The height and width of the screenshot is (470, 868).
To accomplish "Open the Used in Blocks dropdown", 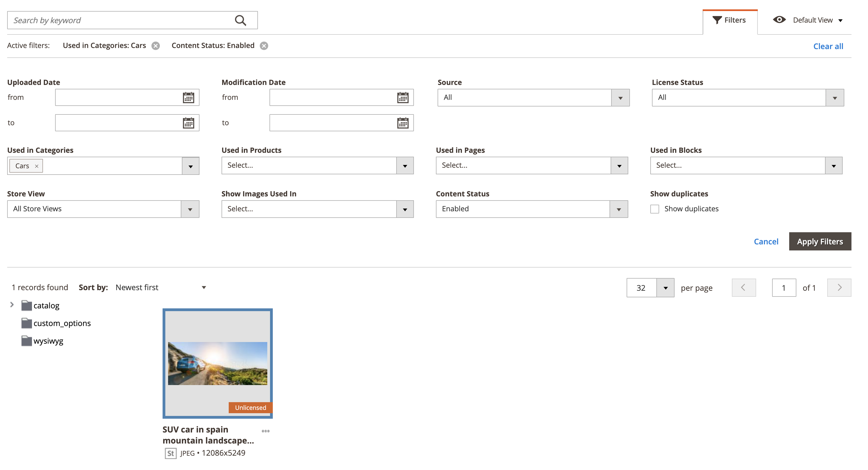I will click(746, 165).
